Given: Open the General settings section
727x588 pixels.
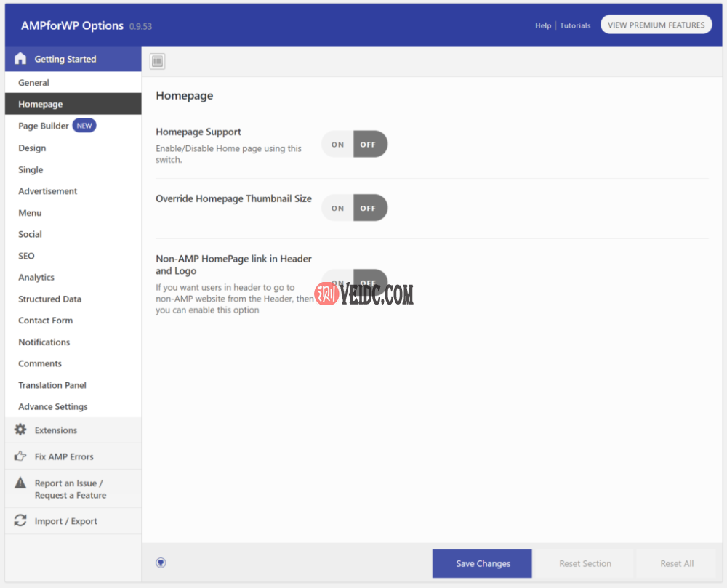Looking at the screenshot, I should tap(73, 82).
